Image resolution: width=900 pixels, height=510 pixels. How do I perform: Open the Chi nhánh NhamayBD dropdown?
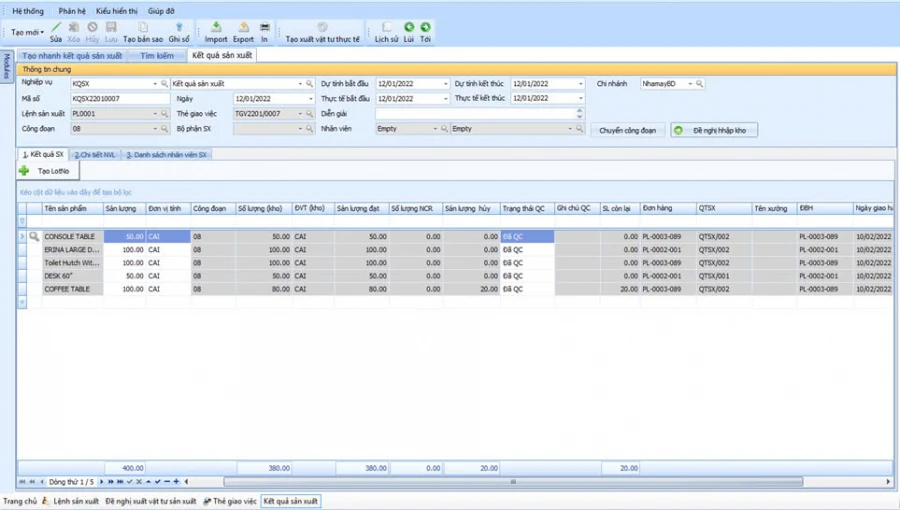coord(690,84)
